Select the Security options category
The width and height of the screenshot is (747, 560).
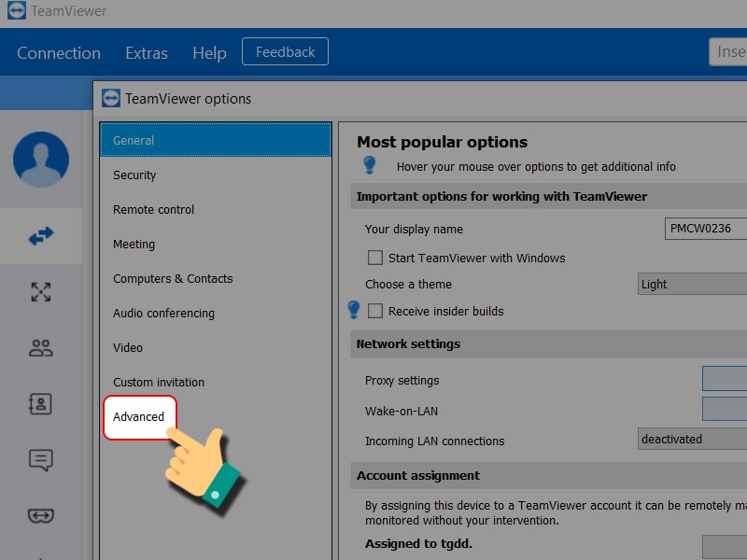(216, 175)
